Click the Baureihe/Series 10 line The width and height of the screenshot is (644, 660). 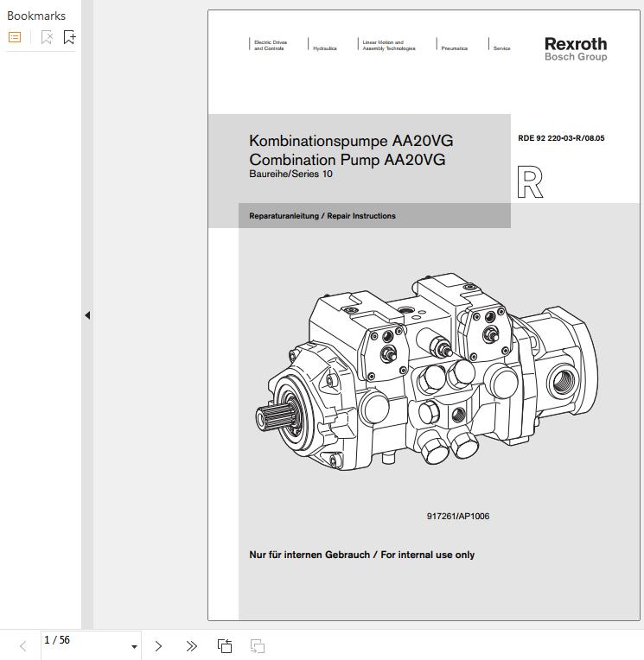click(290, 174)
